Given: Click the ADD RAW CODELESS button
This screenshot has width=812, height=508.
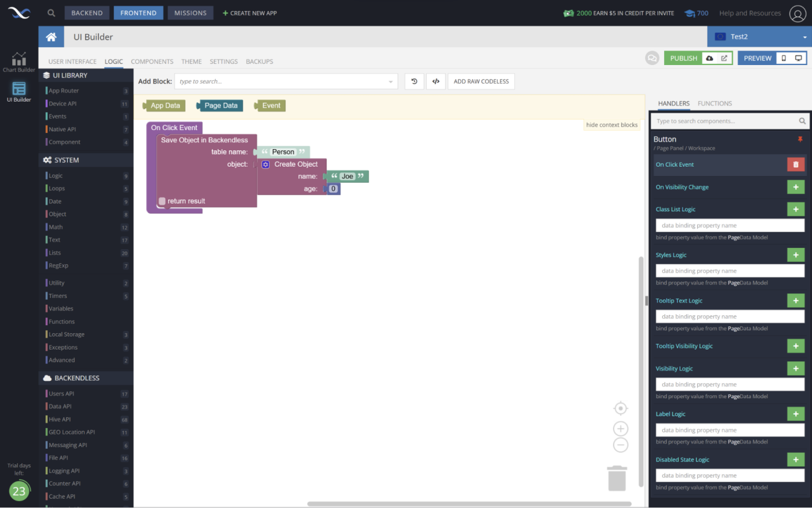Looking at the screenshot, I should 481,81.
